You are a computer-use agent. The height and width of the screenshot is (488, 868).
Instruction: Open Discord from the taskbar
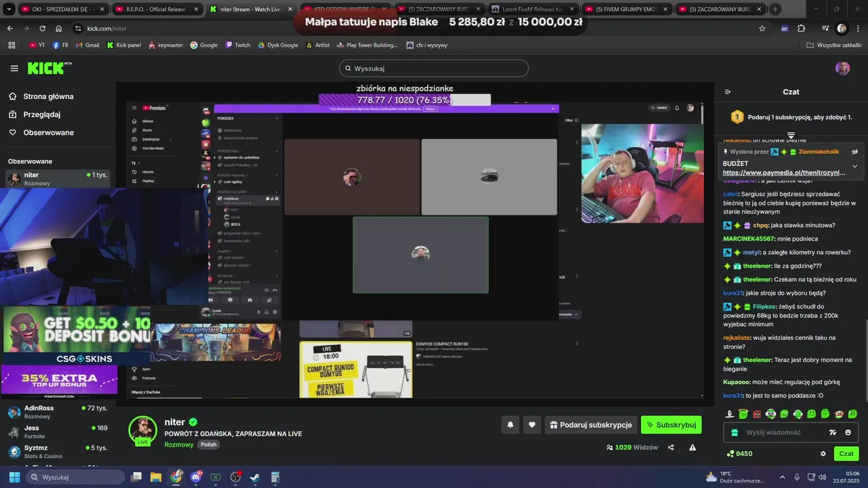(196, 477)
